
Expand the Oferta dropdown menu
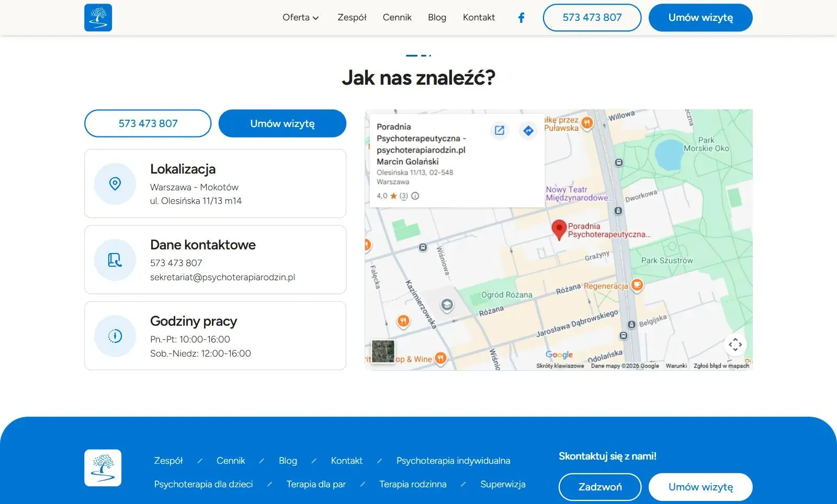pos(301,18)
